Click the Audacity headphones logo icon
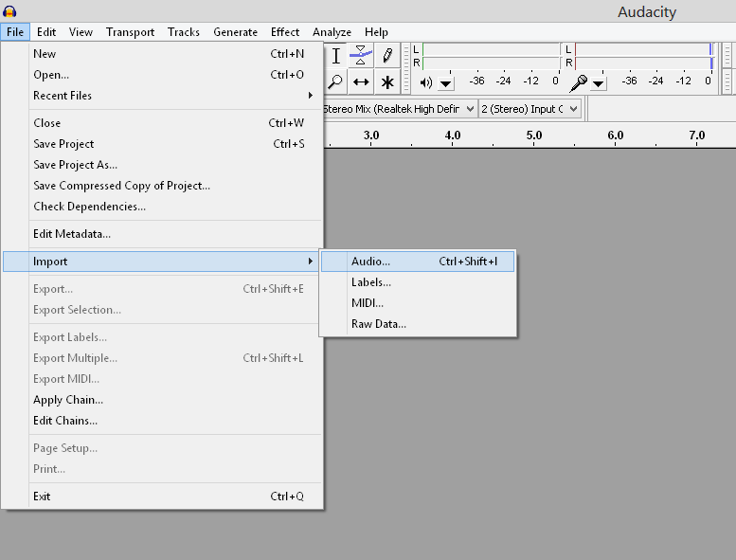Screen dimensions: 736x560 click(9, 11)
